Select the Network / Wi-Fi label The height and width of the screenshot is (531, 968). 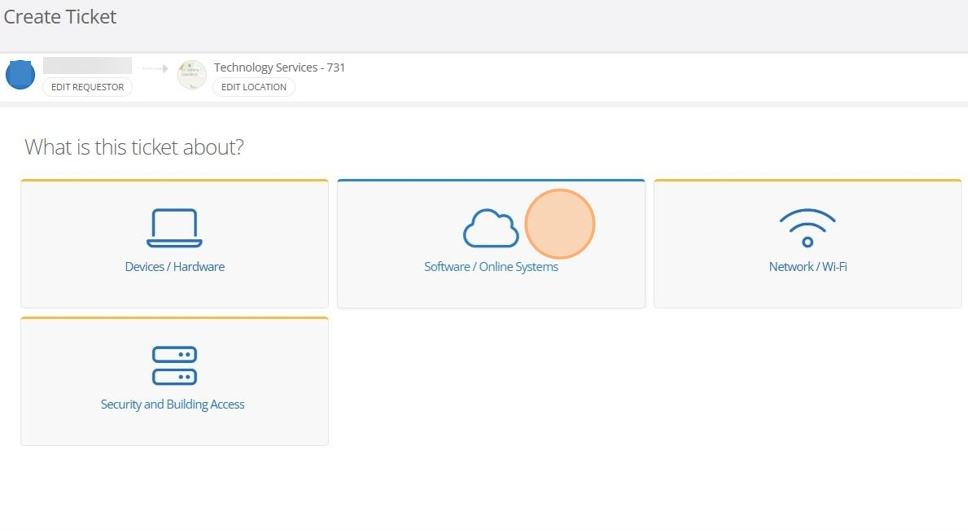pos(807,267)
